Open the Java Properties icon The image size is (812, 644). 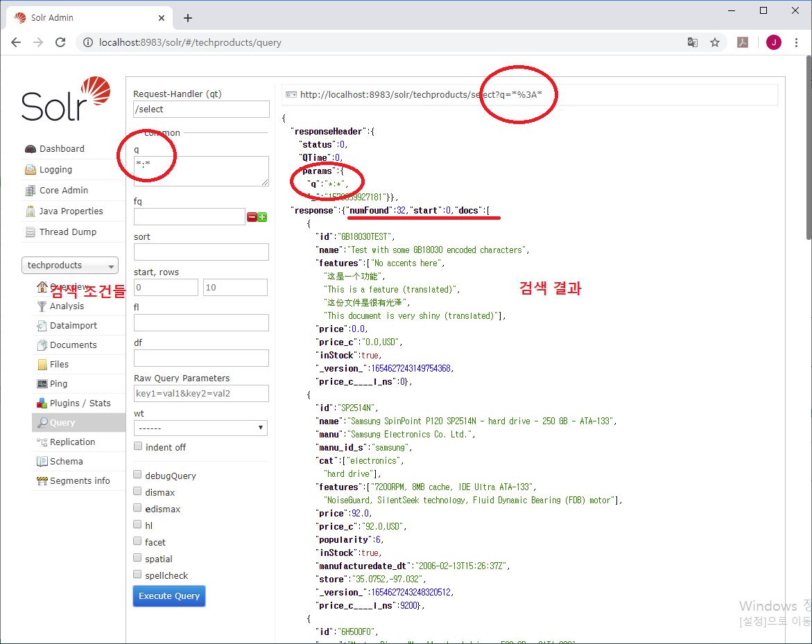click(x=31, y=211)
